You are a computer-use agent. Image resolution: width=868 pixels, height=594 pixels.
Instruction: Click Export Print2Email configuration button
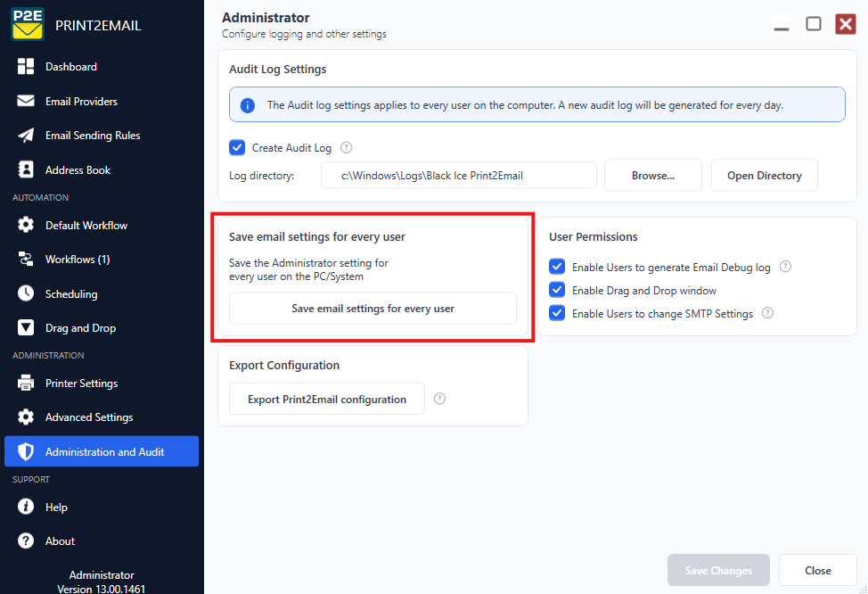327,399
